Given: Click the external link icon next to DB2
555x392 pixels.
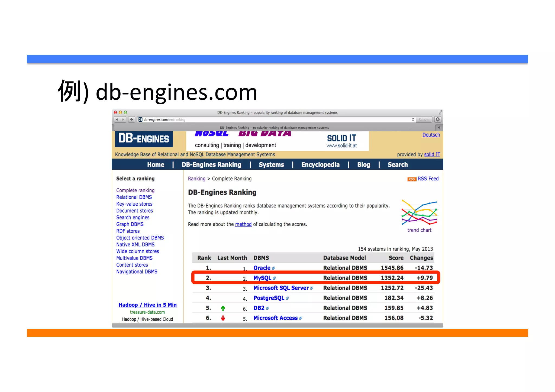Looking at the screenshot, I should click(267, 308).
